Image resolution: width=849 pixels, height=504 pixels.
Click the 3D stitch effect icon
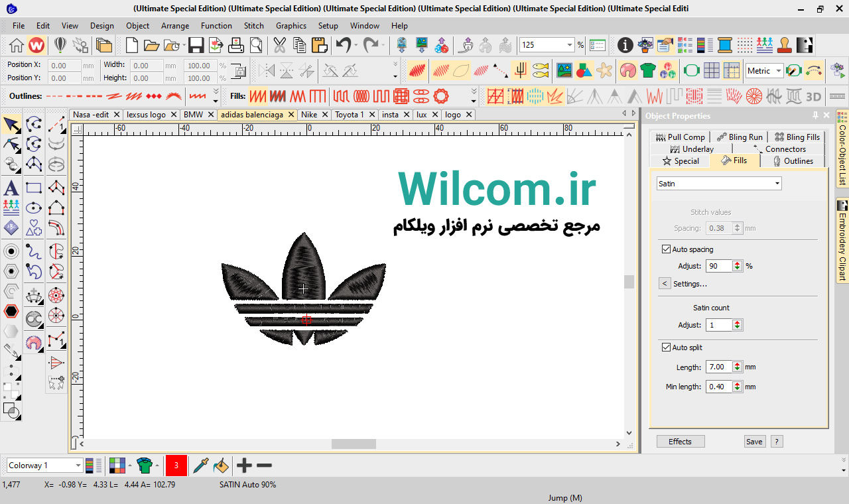(813, 96)
